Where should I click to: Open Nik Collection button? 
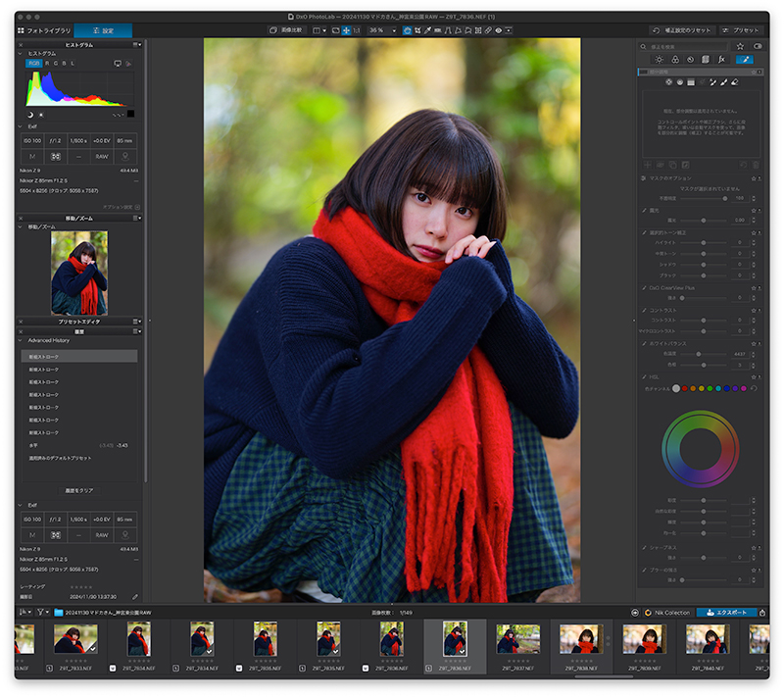point(667,613)
